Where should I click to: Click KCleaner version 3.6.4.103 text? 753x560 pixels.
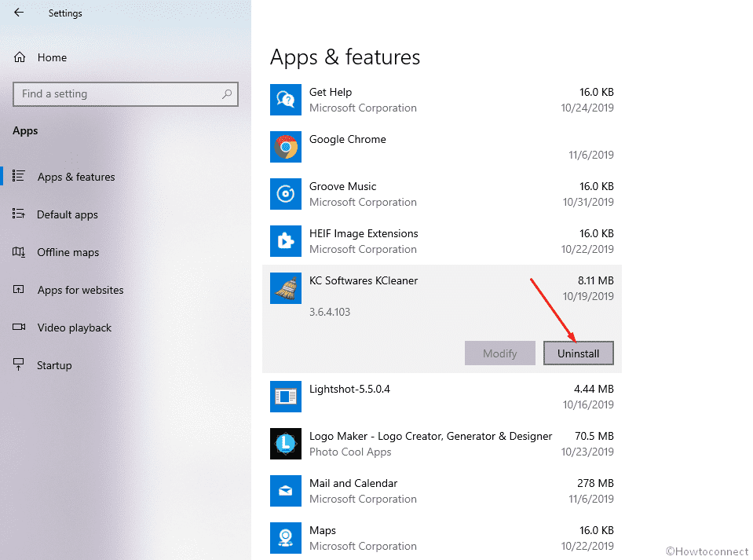(x=330, y=312)
